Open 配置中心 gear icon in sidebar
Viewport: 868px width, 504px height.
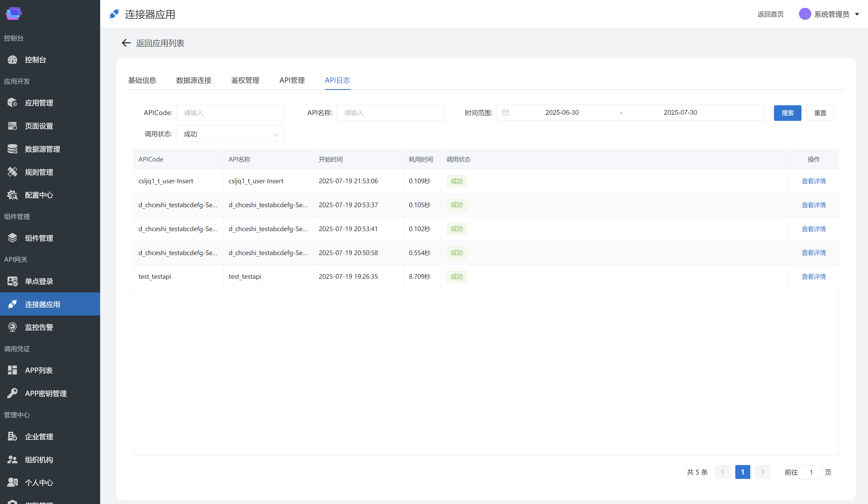click(x=13, y=195)
